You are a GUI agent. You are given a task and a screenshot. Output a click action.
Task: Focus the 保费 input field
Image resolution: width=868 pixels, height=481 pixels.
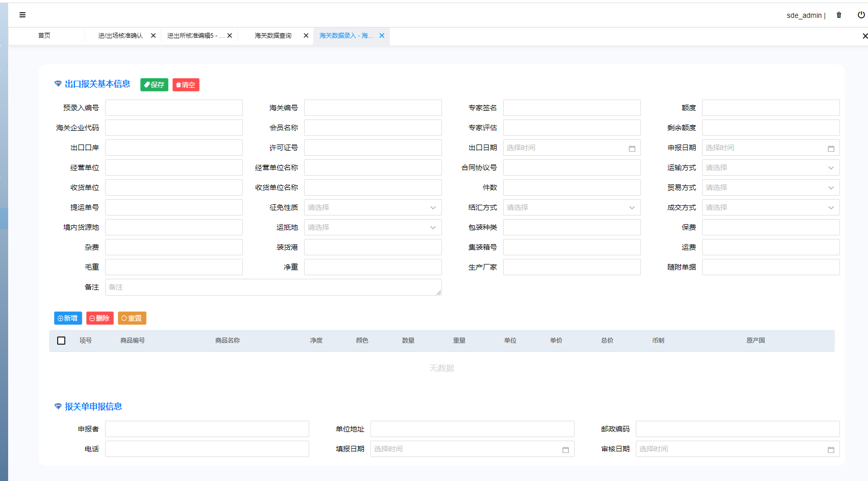pos(771,227)
